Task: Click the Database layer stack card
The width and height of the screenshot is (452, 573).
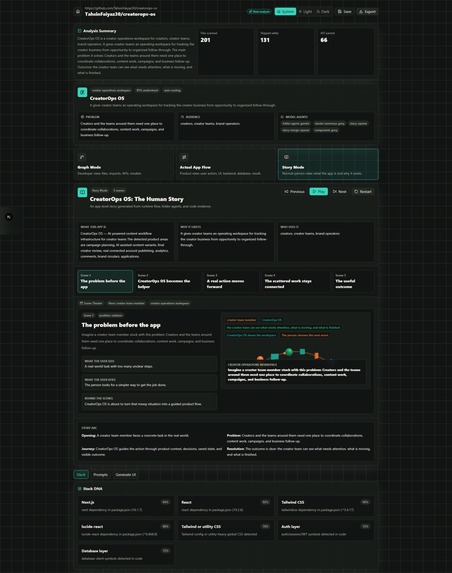Action: point(126,554)
